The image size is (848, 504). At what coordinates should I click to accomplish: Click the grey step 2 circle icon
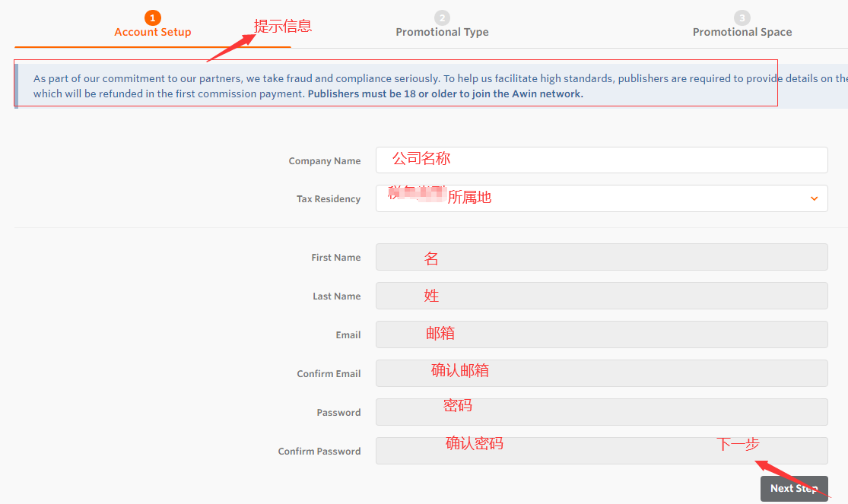tap(442, 17)
